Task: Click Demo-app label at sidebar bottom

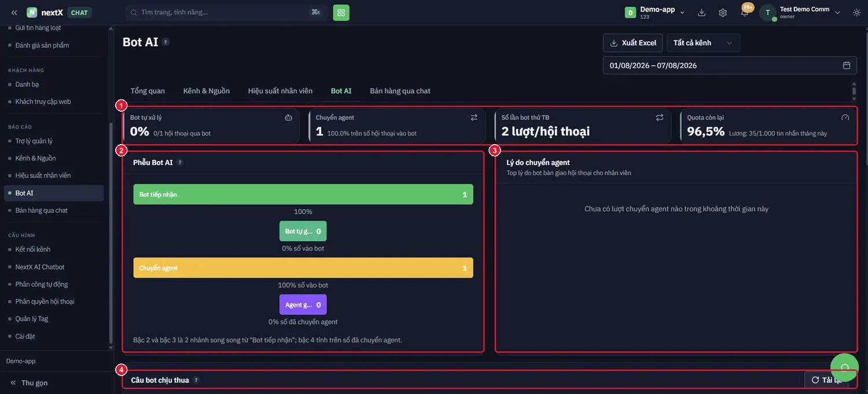Action: [21, 361]
